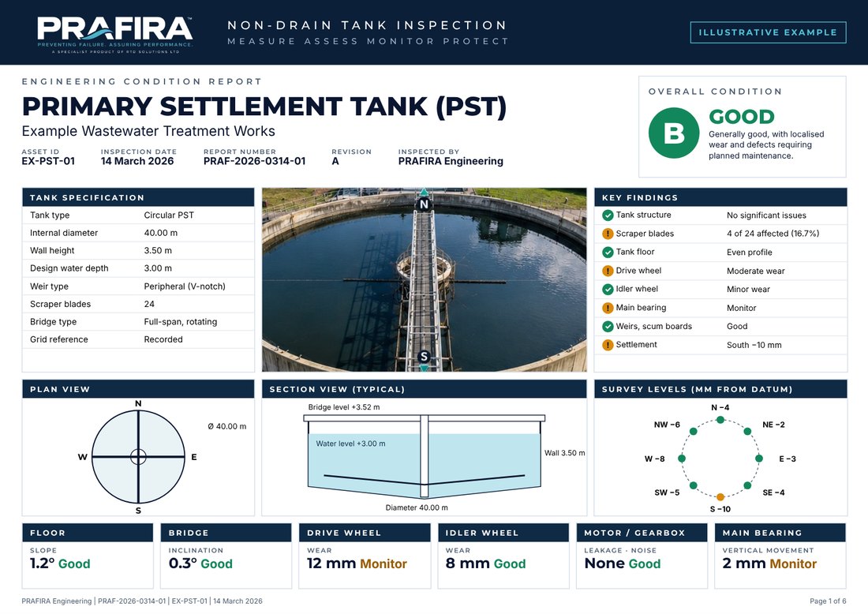The image size is (868, 614).
Task: Click PRAFIRA Engineering under Inspected By
Action: click(x=451, y=161)
